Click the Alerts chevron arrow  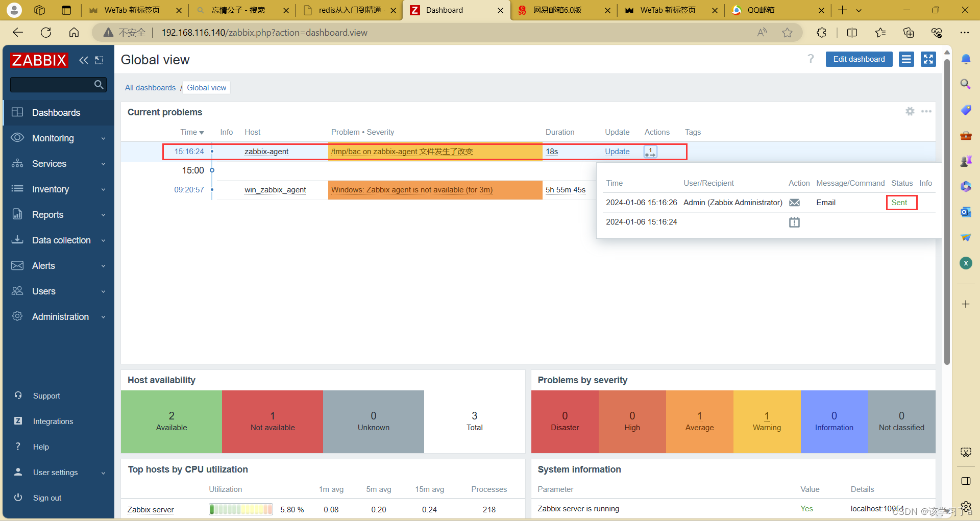103,266
